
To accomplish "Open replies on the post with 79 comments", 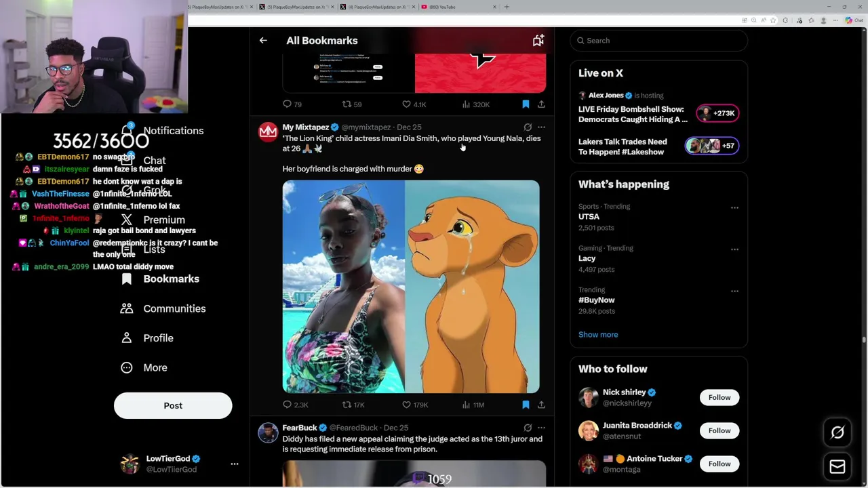I will [x=292, y=104].
